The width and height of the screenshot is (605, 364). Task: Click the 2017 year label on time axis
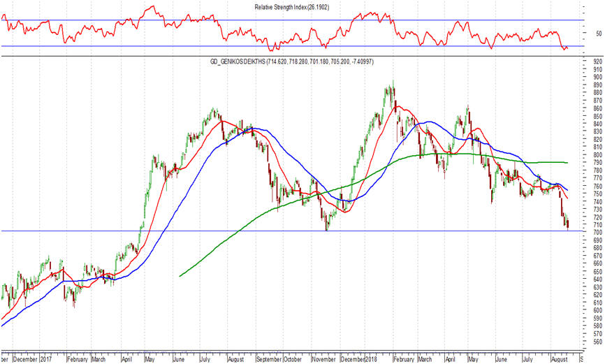[x=46, y=359]
